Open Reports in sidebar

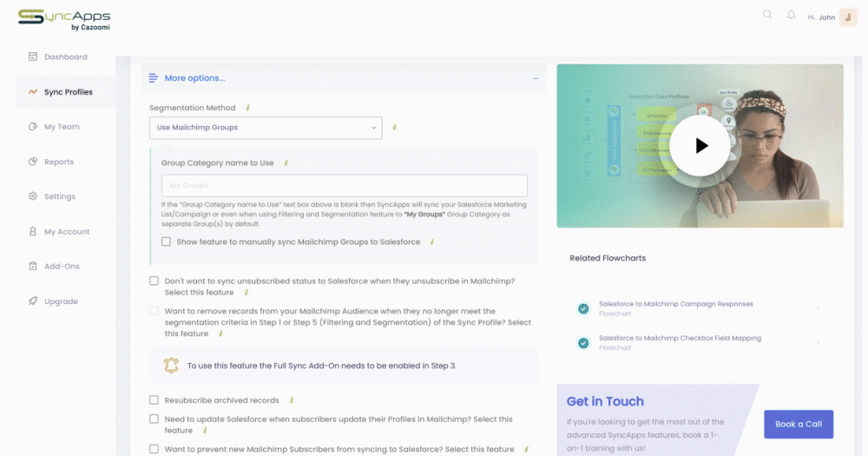pos(59,162)
